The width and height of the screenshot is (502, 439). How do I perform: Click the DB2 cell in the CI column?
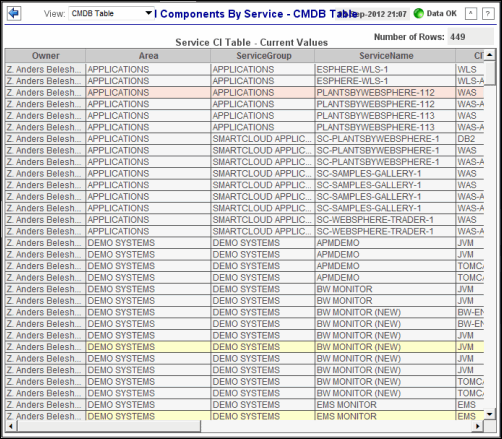pos(470,139)
